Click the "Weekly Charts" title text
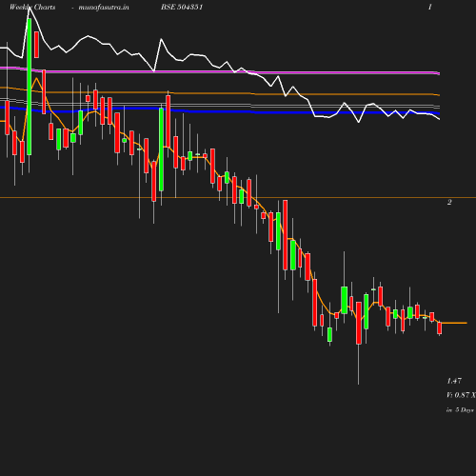476x476 pixels. point(32,7)
